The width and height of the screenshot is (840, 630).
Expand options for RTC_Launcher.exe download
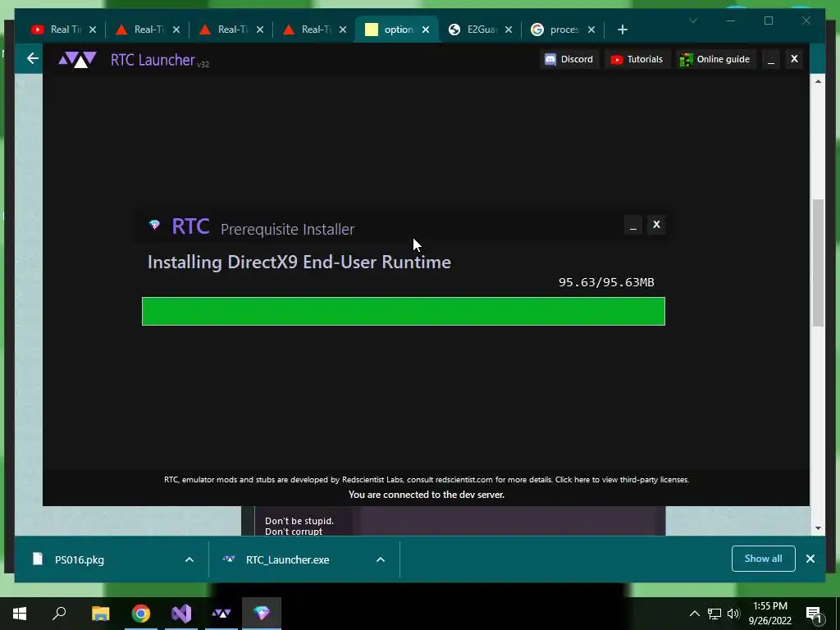tap(381, 559)
